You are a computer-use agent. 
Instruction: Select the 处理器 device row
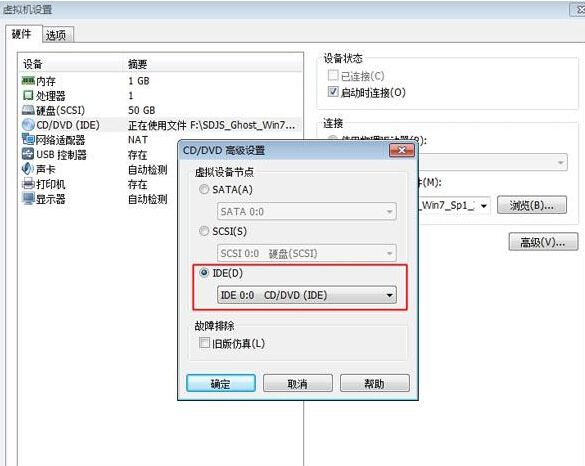pyautogui.click(x=160, y=96)
